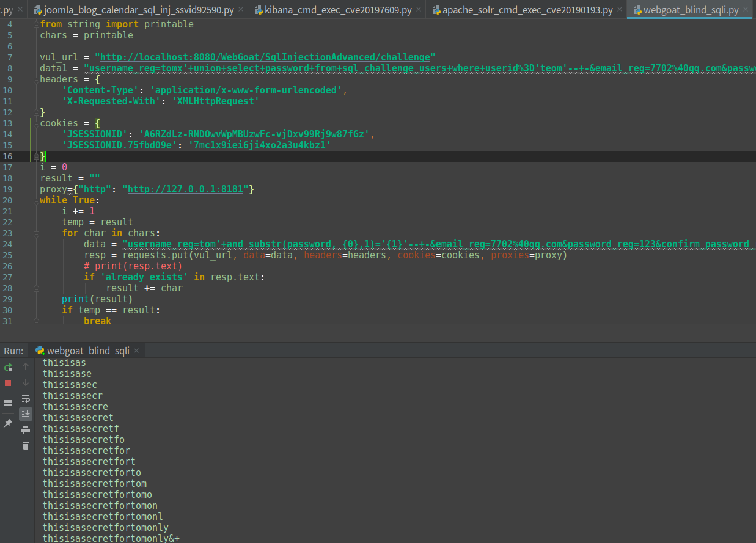The image size is (756, 543).
Task: Select the webgoat_blind_sqli.py editor tab
Action: [x=691, y=10]
